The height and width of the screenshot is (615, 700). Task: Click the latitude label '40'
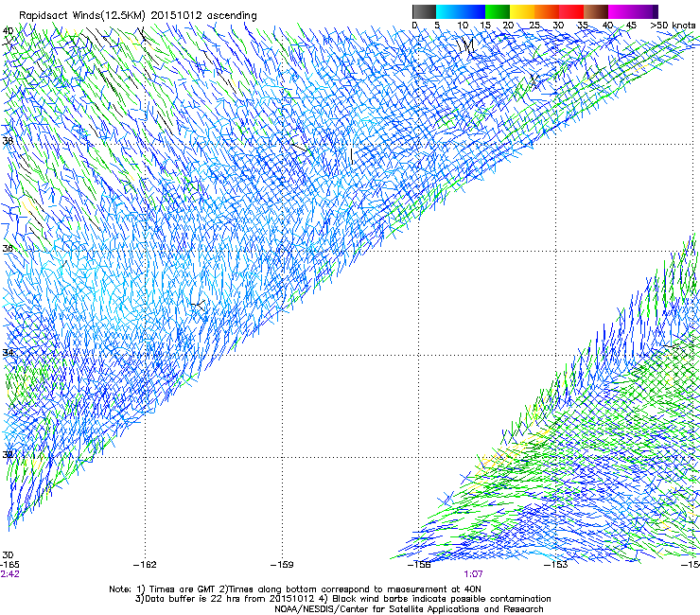click(x=8, y=31)
